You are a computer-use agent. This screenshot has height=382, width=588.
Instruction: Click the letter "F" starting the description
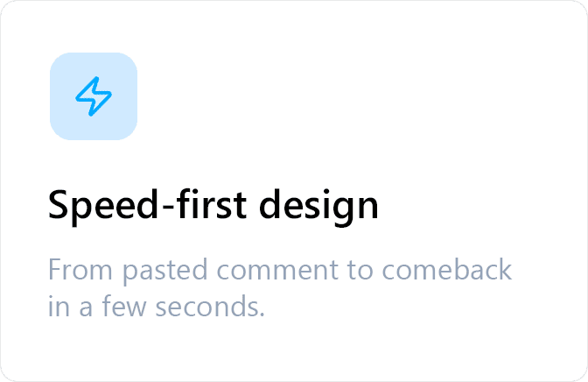(54, 270)
